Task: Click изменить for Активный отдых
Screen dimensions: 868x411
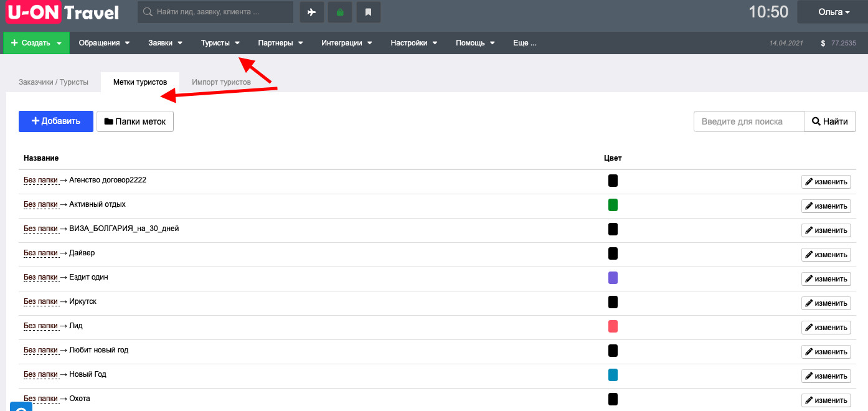Action: coord(826,206)
